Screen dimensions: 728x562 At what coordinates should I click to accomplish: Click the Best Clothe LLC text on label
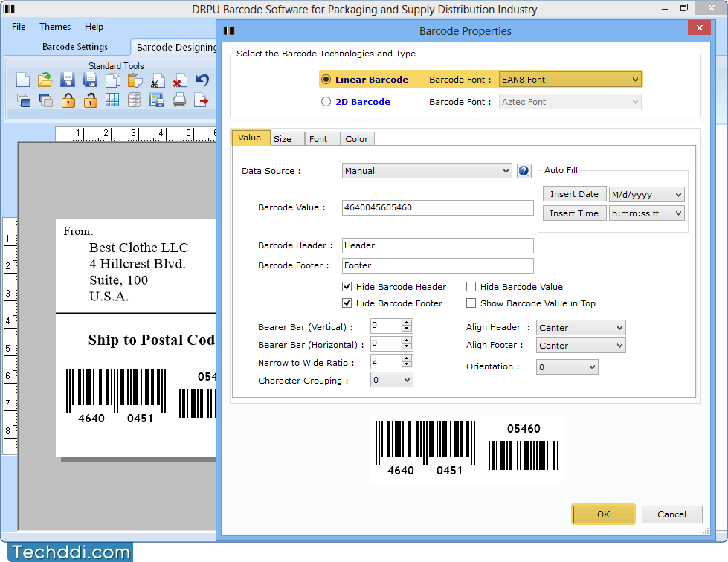click(138, 248)
